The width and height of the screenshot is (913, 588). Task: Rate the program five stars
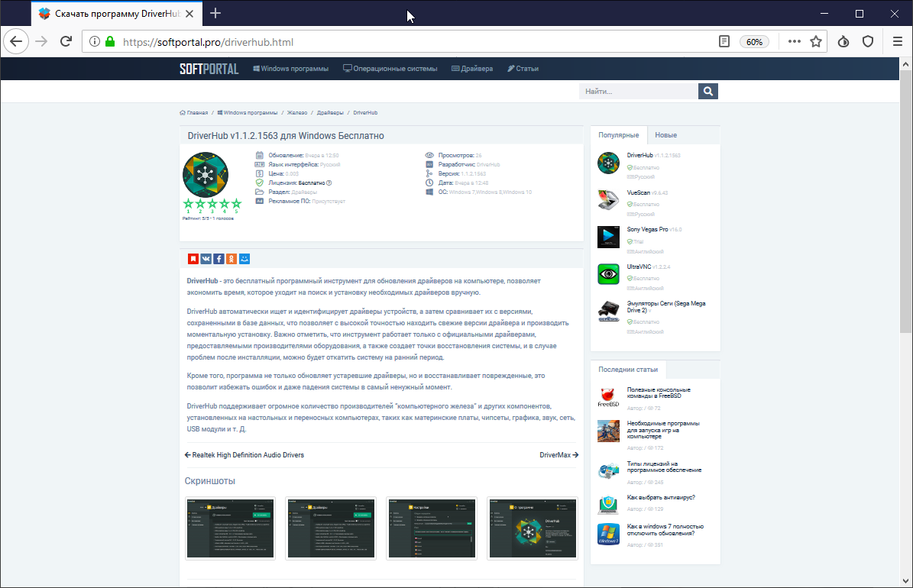[236, 204]
